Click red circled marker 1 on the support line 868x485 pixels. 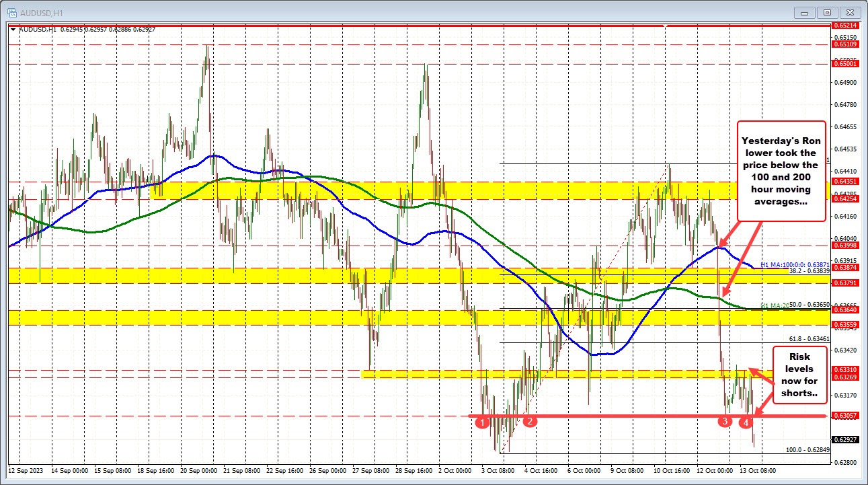pyautogui.click(x=483, y=422)
